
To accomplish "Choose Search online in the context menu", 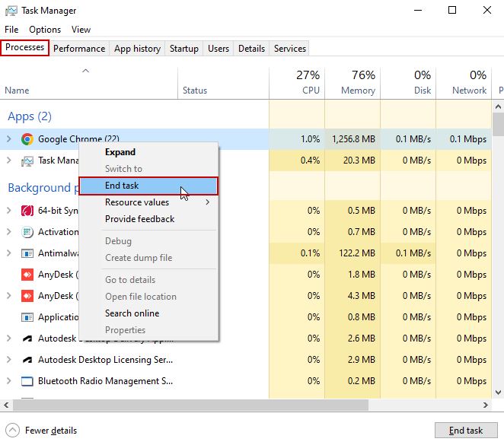I will coord(148,313).
